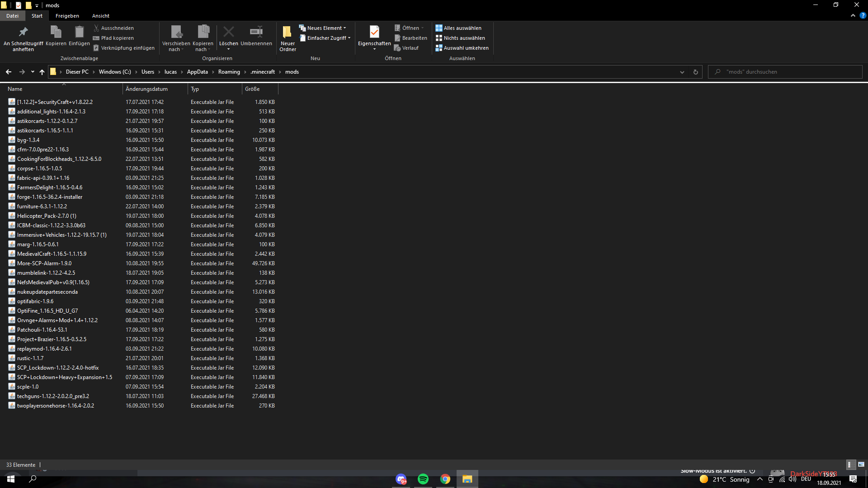Open Eigenschaften properties
Screen dimensions: 868x488
click(x=374, y=38)
